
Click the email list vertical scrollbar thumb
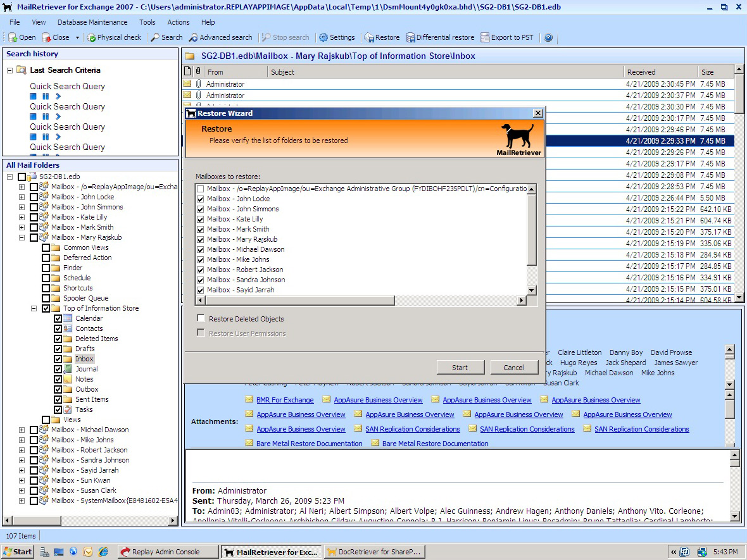[x=738, y=94]
